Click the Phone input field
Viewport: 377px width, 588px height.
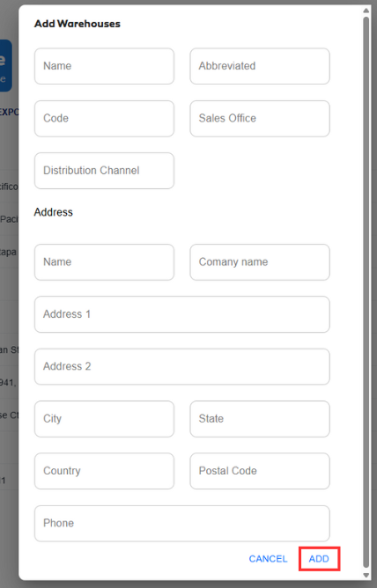(x=182, y=524)
